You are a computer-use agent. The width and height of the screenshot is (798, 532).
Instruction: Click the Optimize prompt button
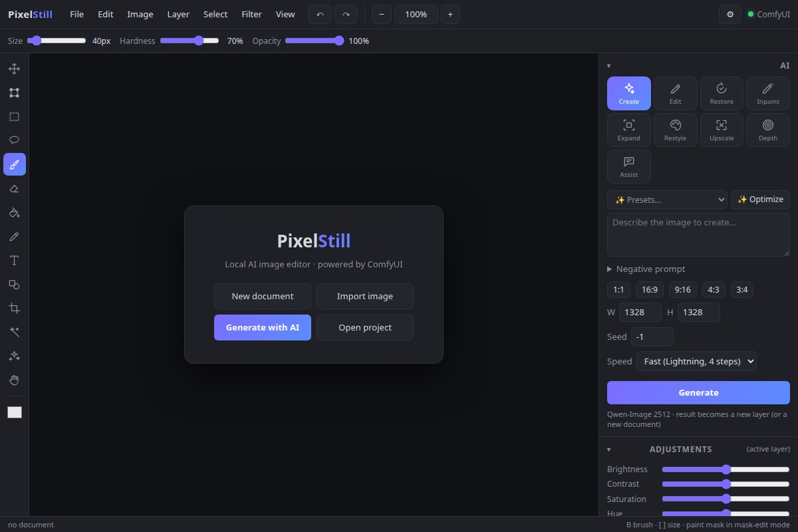pos(760,199)
